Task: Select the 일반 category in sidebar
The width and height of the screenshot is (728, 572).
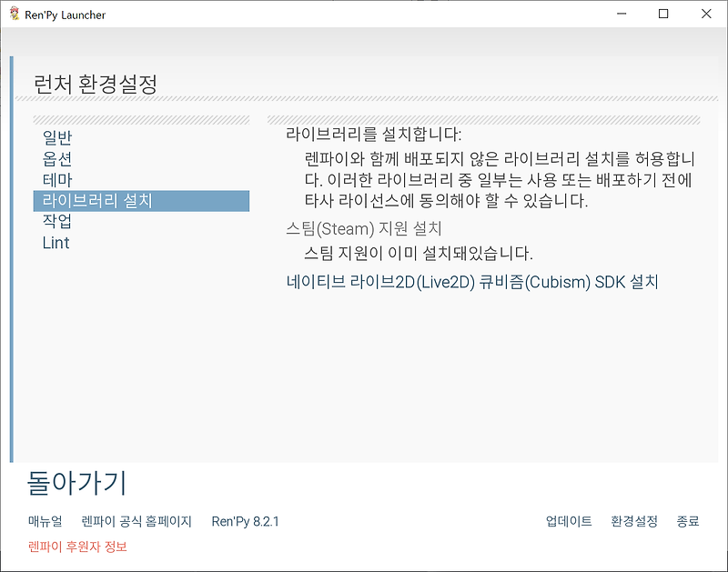Action: pos(56,138)
